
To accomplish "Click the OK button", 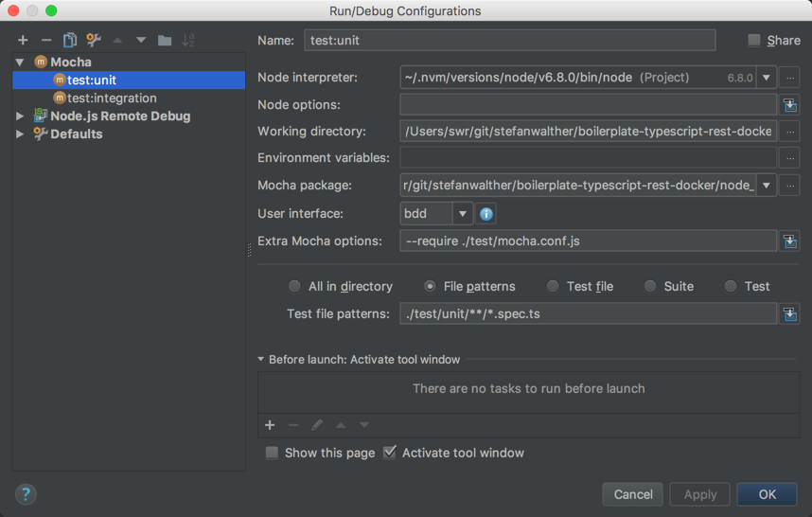I will tap(767, 494).
